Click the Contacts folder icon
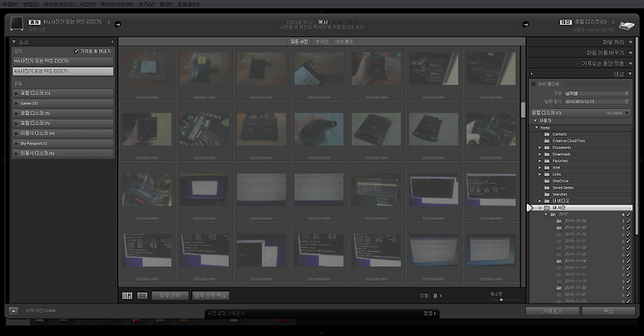The image size is (644, 336). (x=547, y=134)
